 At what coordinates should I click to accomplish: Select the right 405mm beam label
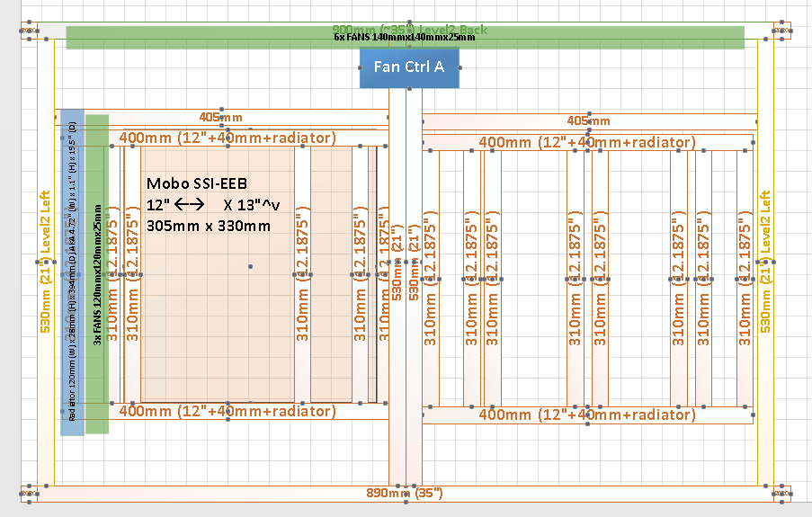[588, 120]
